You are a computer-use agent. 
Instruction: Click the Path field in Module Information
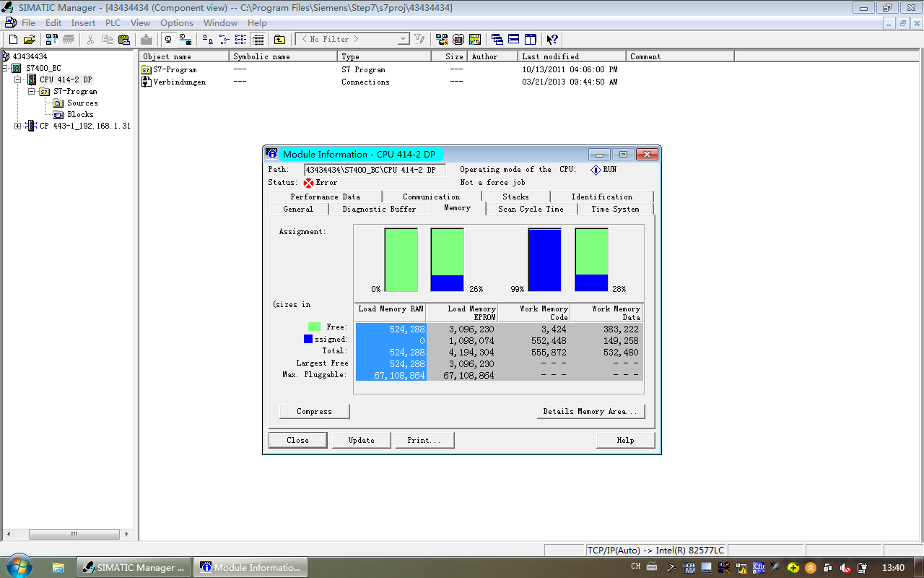coord(375,170)
